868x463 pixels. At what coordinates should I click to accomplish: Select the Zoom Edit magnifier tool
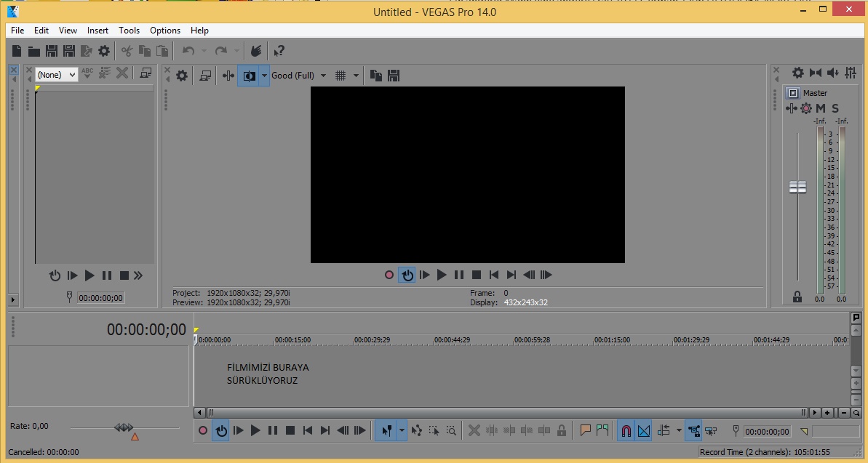452,430
